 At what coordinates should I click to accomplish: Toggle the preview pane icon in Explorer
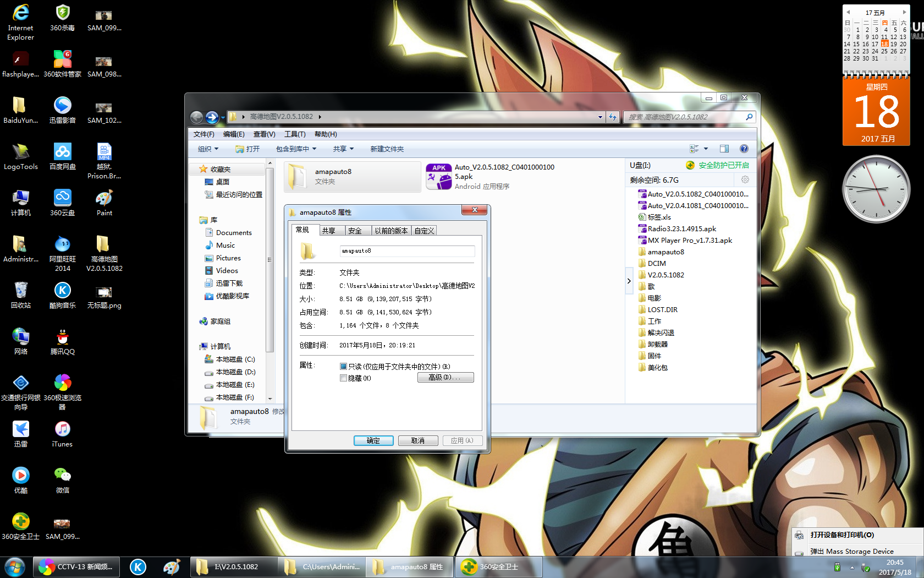(x=724, y=149)
